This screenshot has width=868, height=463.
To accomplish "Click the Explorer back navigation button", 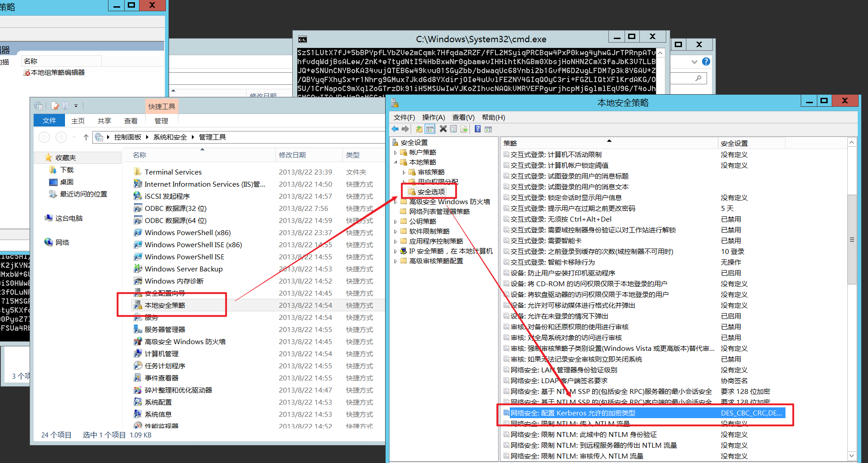I will [44, 137].
